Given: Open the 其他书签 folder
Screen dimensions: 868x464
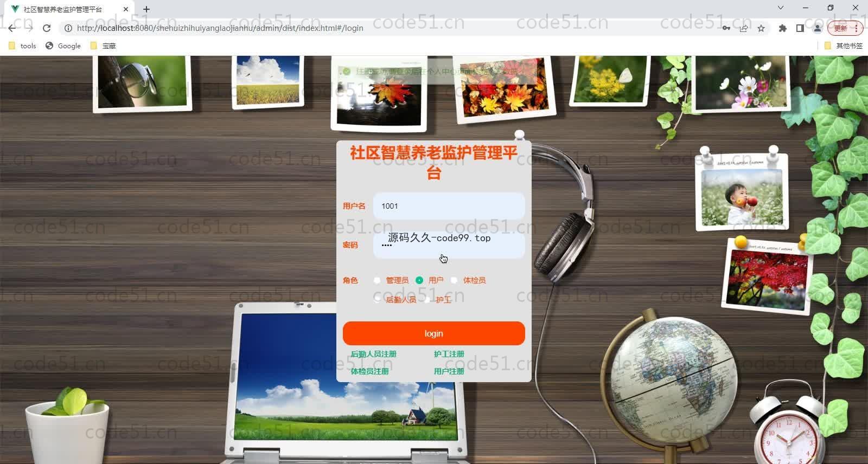Looking at the screenshot, I should click(844, 46).
